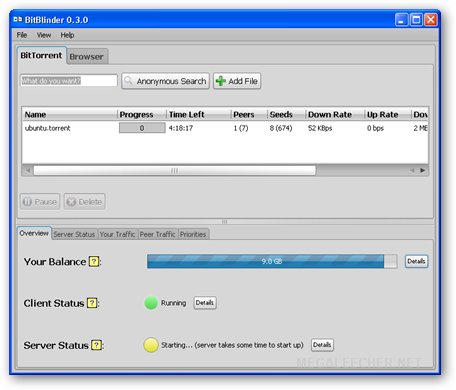Screen dimensions: 456x390
Task: Click the Running status text
Action: pos(173,303)
